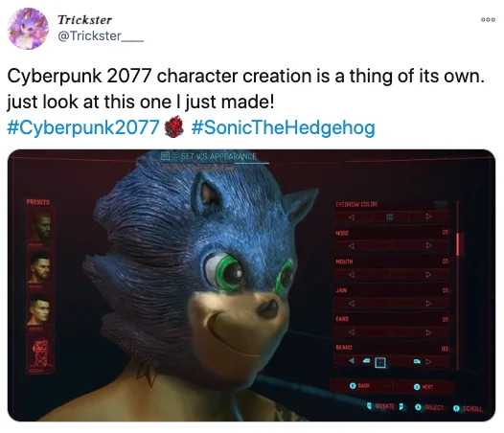Select the highlighted beard style icon
The width and height of the screenshot is (504, 433).
[x=380, y=362]
